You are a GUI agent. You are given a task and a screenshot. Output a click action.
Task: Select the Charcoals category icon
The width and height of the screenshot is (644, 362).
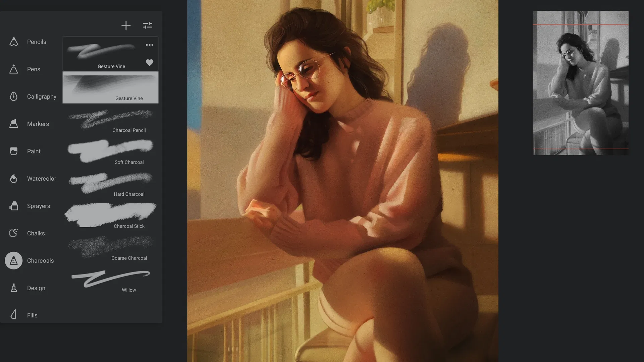coord(14,260)
